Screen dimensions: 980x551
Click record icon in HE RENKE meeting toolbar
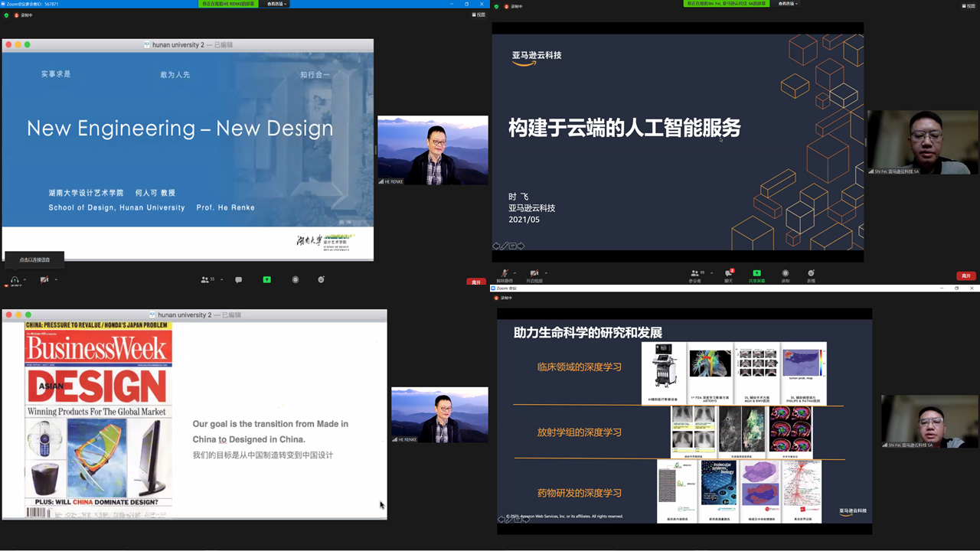tap(296, 280)
